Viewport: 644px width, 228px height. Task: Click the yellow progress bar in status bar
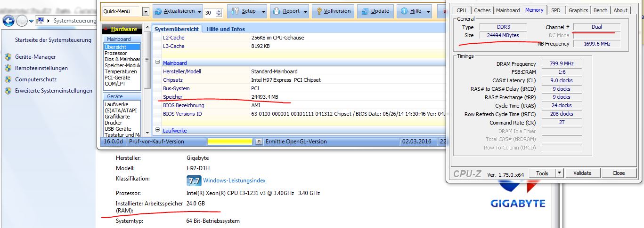click(x=230, y=142)
